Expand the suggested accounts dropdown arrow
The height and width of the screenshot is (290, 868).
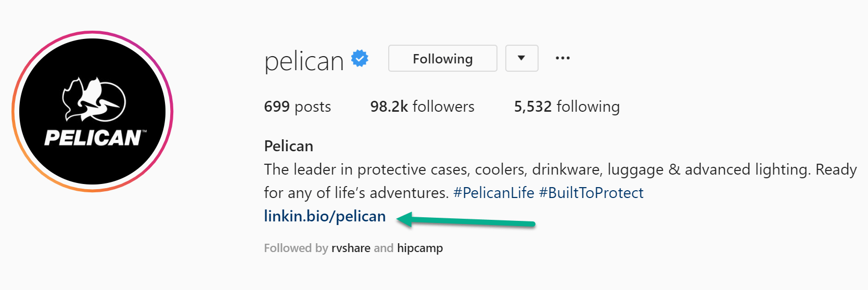[x=522, y=58]
